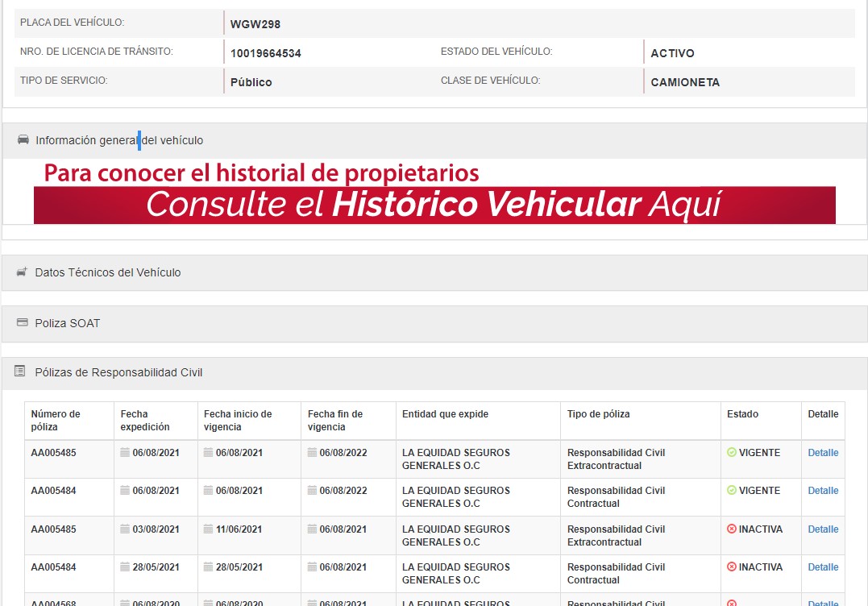Click the license plate value WGW298
The height and width of the screenshot is (606, 868).
tap(255, 24)
